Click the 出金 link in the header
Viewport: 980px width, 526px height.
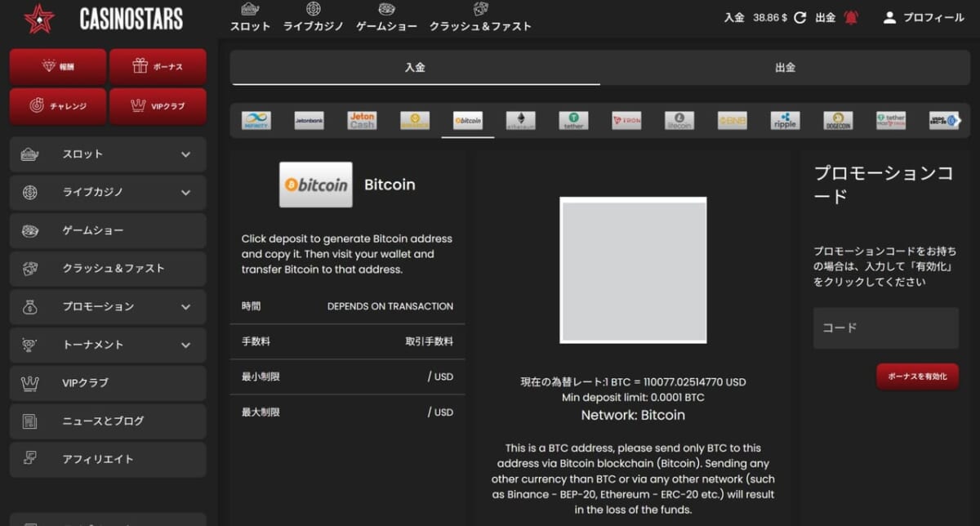(826, 17)
